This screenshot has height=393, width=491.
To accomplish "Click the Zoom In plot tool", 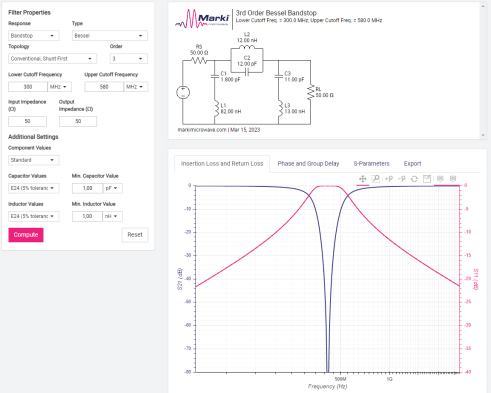I will [389, 179].
